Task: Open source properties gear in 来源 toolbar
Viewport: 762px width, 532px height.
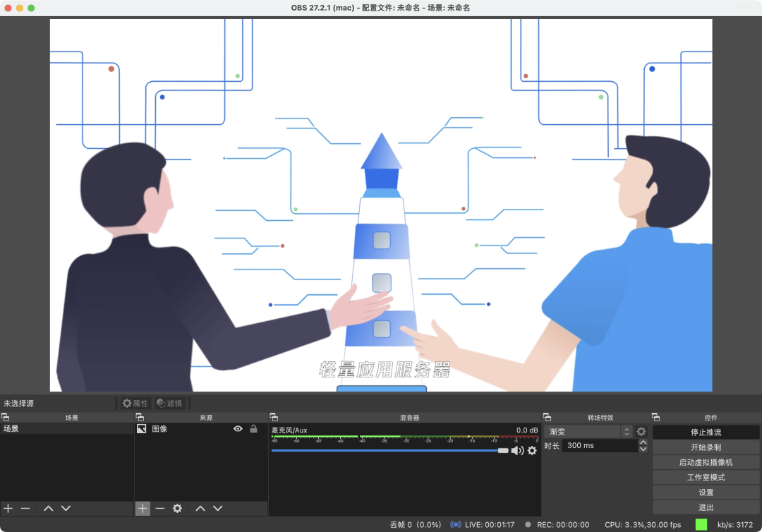Action: click(x=177, y=508)
